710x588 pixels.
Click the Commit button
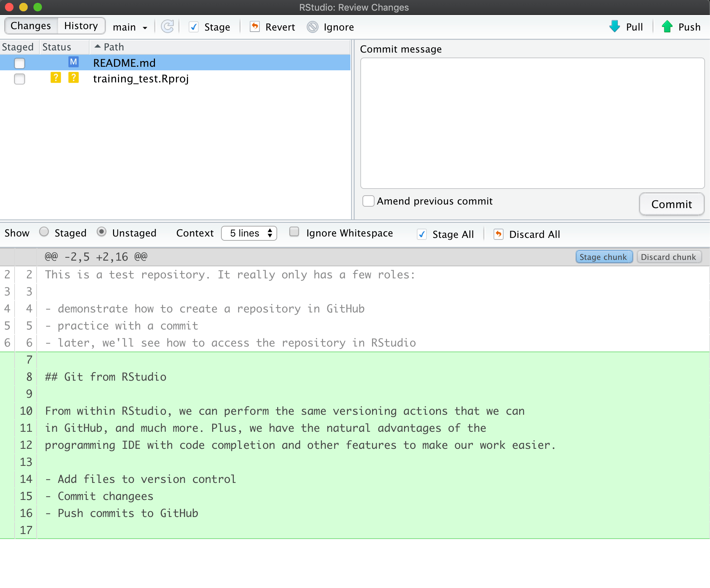[x=672, y=204]
